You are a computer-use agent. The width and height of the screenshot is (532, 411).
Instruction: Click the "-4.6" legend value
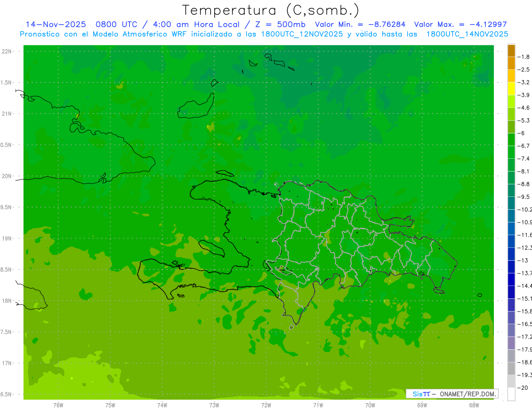coord(524,108)
